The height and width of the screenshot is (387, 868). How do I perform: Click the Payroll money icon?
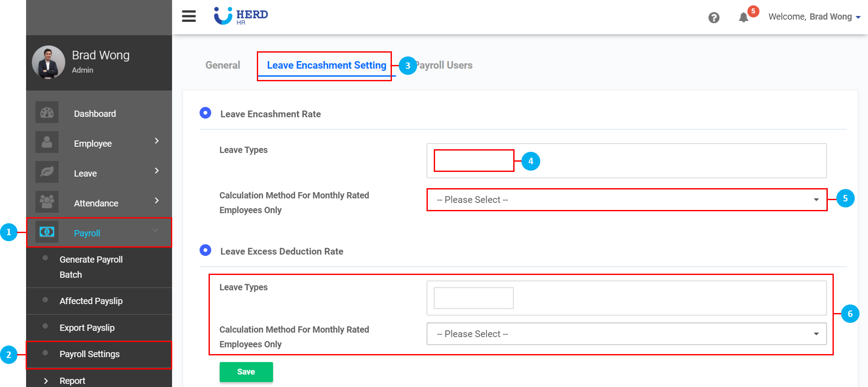click(47, 232)
